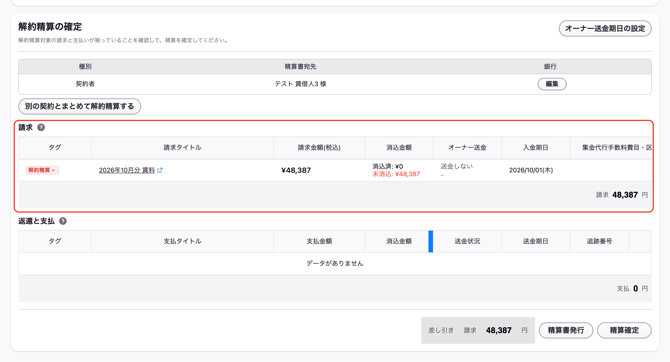Click the 消込済: ¥0 text
670x362 pixels.
[x=388, y=166]
